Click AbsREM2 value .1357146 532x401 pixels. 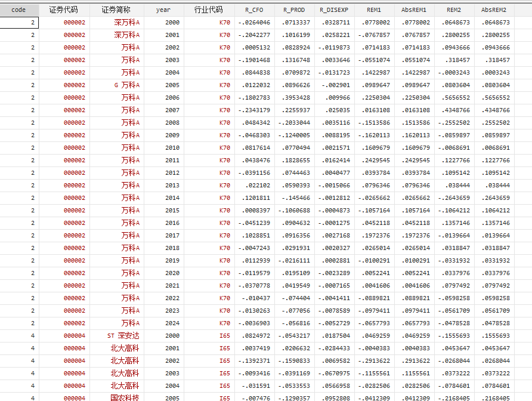coord(496,223)
